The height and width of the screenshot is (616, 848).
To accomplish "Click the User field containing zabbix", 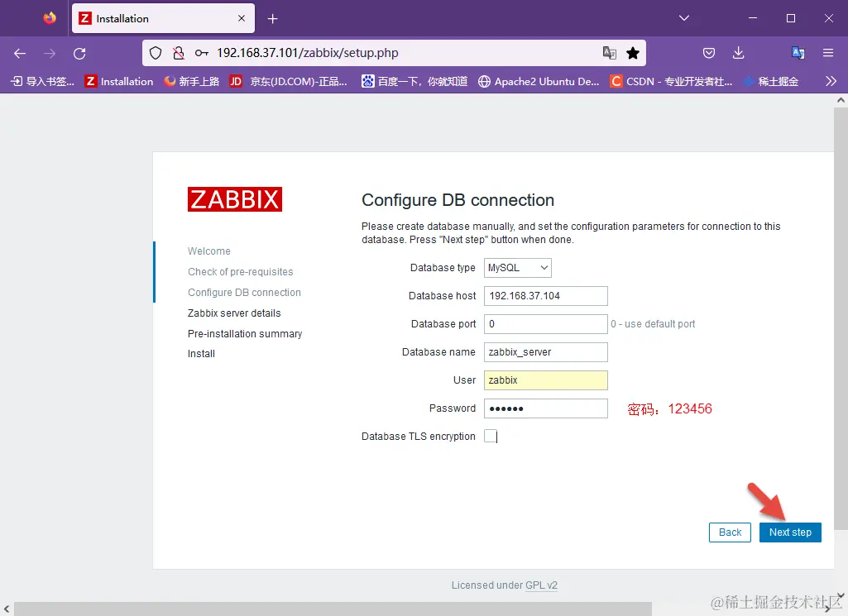I will pos(546,380).
